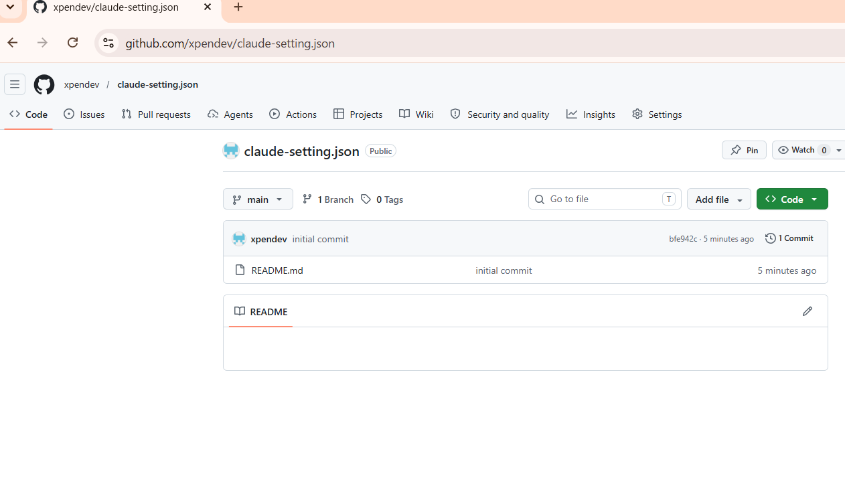Open README.md row's initial commit message
845x504 pixels.
[x=504, y=270]
